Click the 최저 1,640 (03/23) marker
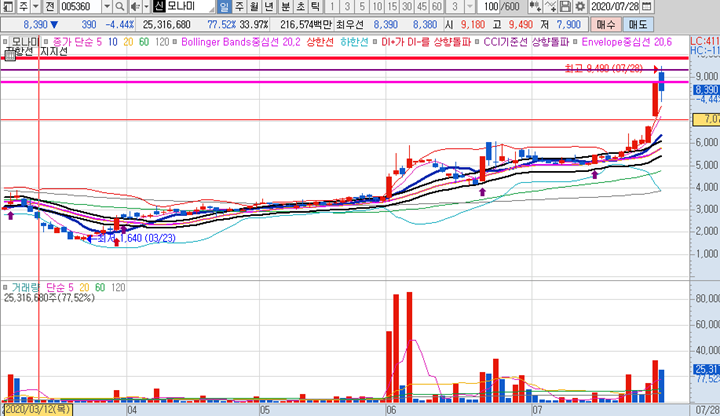The width and height of the screenshot is (720, 416). (x=136, y=238)
